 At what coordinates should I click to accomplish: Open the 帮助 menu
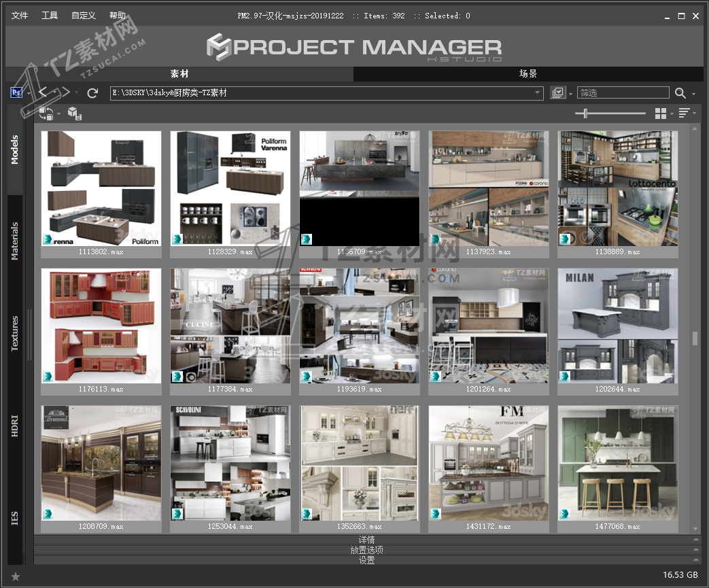point(118,16)
